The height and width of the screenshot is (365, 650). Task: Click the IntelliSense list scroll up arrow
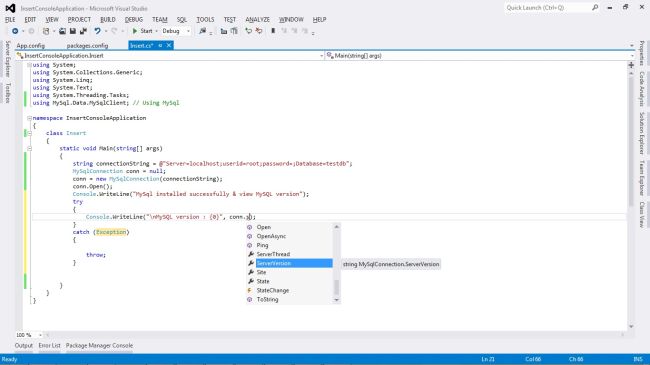[x=336, y=227]
